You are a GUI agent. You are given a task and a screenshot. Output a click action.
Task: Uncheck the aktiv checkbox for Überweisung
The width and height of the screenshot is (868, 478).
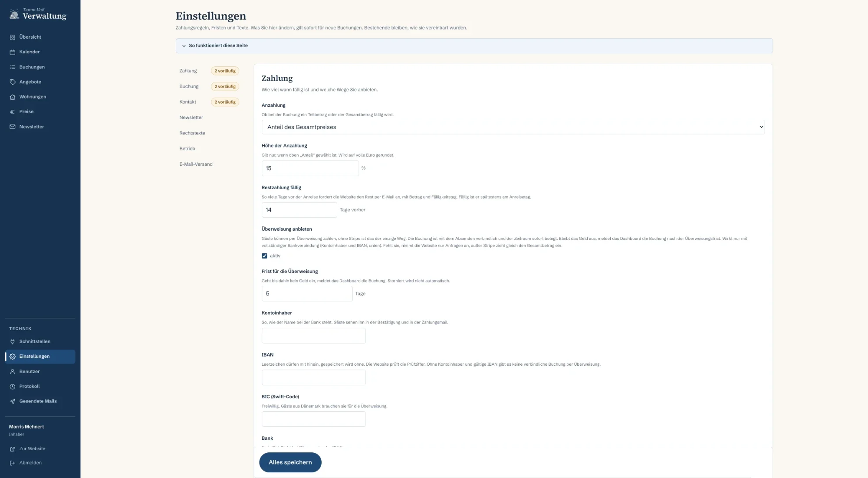[x=264, y=256]
